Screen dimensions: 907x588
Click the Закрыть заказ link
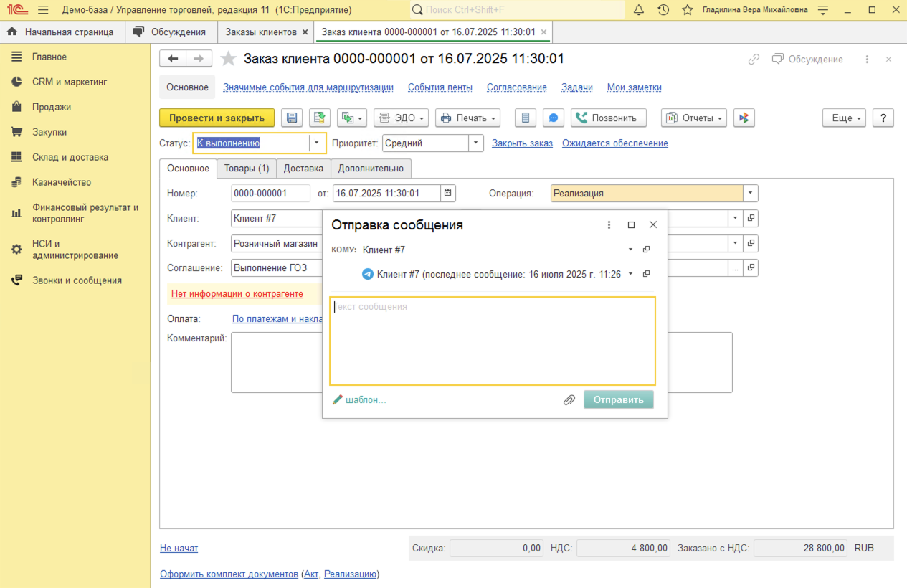click(522, 143)
